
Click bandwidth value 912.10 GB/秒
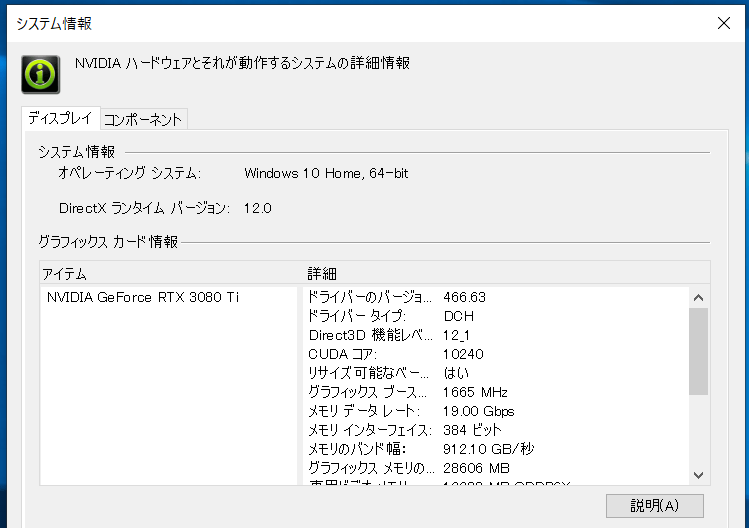tap(488, 449)
